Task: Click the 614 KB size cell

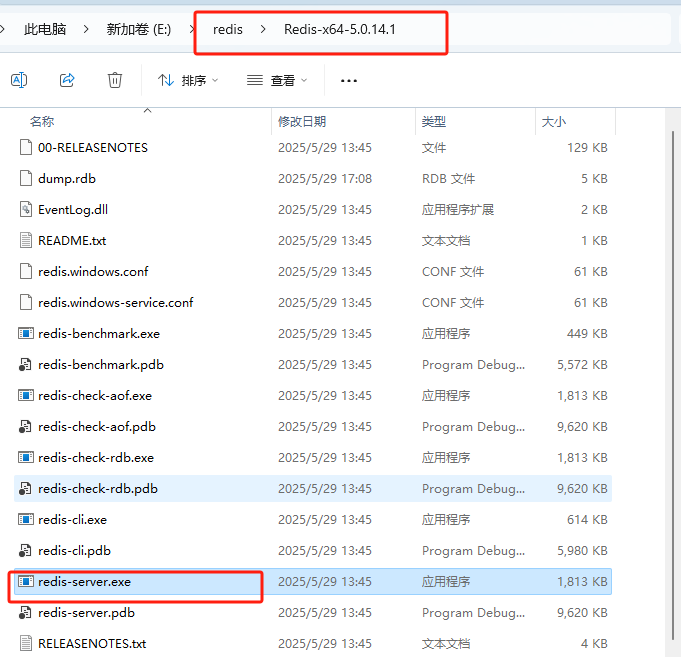Action: 587,520
